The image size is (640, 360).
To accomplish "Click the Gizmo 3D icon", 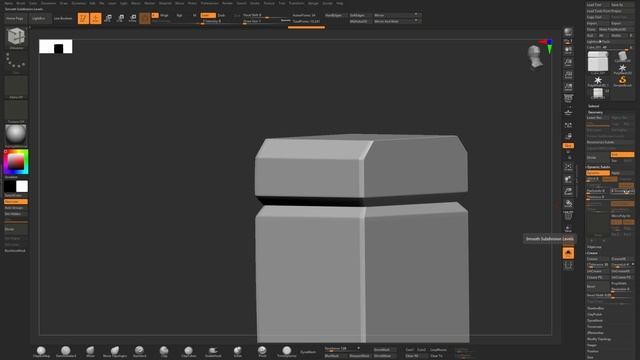I will 145,18.
